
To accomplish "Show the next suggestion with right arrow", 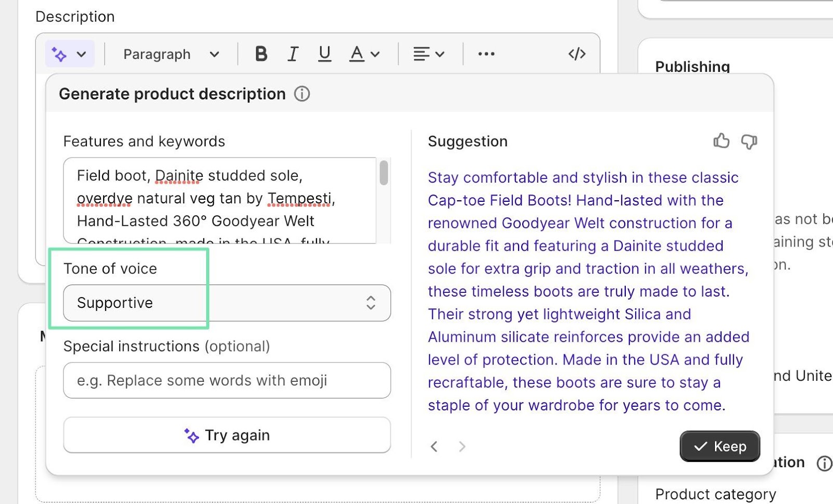I will point(462,446).
